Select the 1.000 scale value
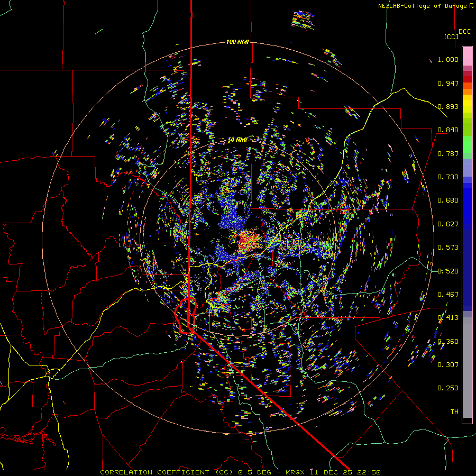The width and height of the screenshot is (476, 476). (x=448, y=59)
